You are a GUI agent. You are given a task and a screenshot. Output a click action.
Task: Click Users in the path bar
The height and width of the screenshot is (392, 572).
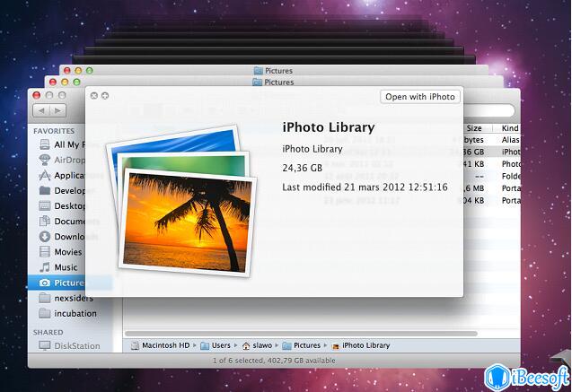pos(216,345)
